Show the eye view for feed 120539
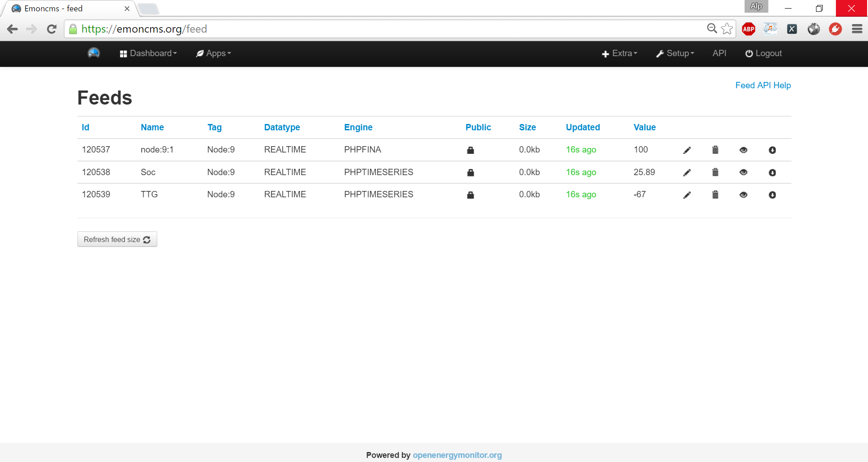 click(x=744, y=195)
